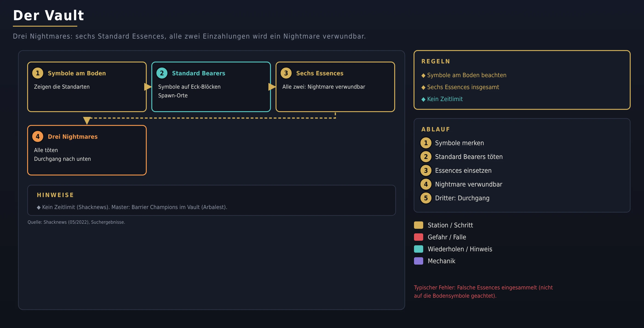Click yellow Station / Schritt legend swatch

click(x=419, y=225)
